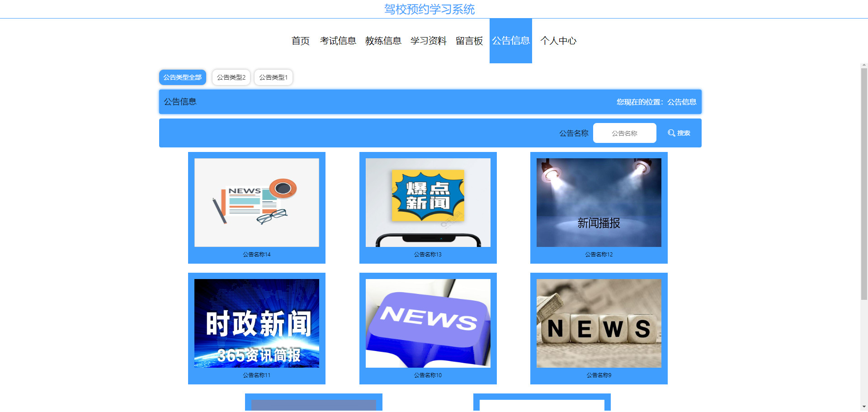The height and width of the screenshot is (412, 868).
Task: Click the scrollbar up arrow
Action: pyautogui.click(x=864, y=66)
